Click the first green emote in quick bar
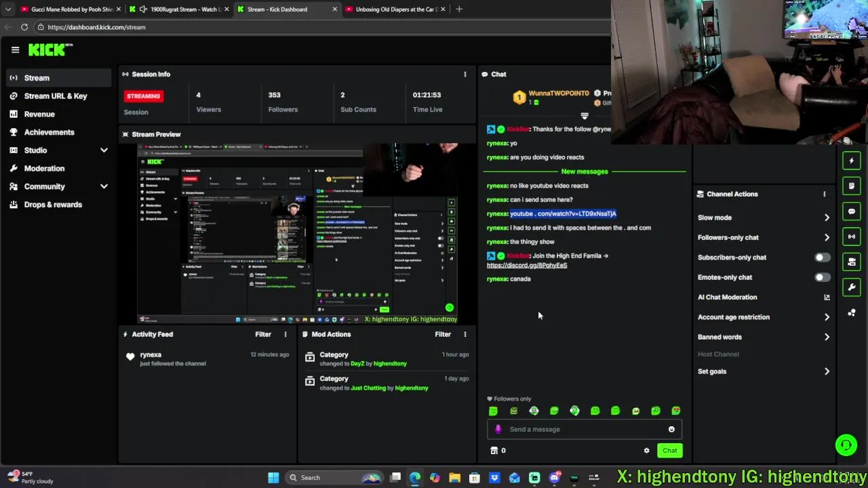 click(x=493, y=411)
